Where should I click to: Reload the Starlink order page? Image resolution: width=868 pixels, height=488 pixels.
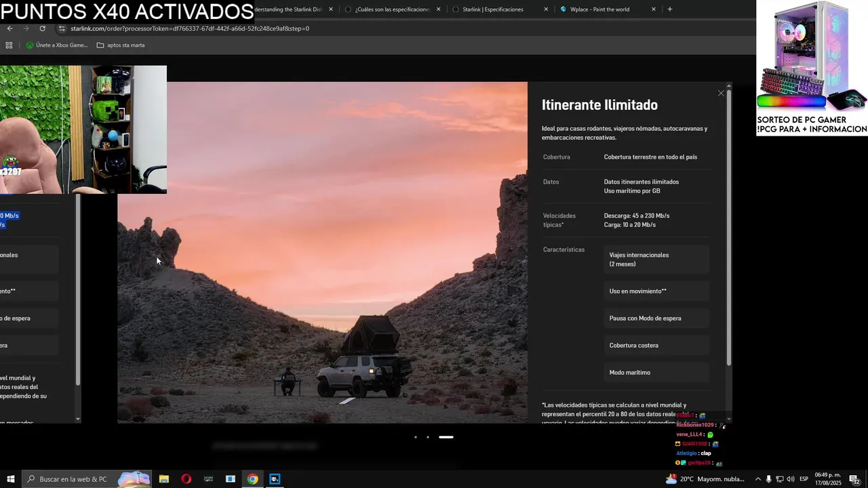coord(42,28)
